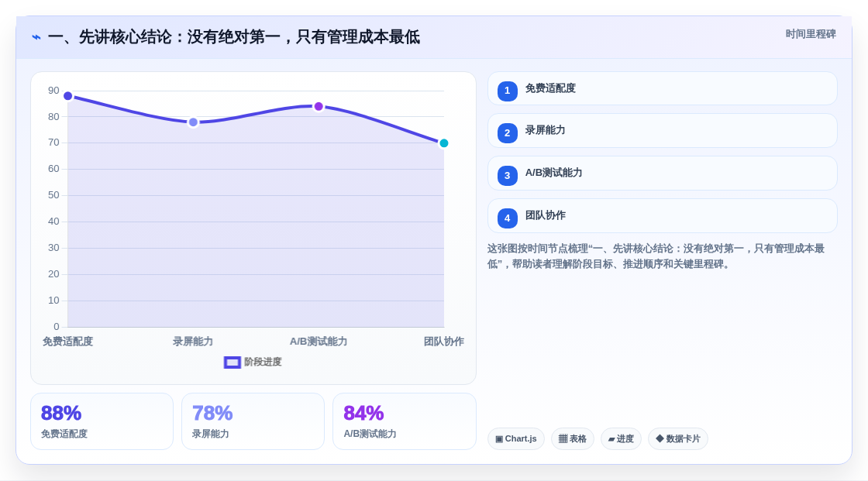This screenshot has height=481, width=868.
Task: Click the 88% 免费适配度 stat card
Action: pyautogui.click(x=102, y=421)
